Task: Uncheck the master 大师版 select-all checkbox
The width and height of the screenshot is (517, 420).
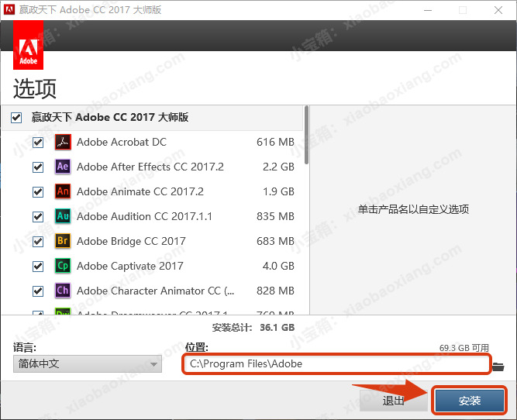Action: tap(17, 118)
